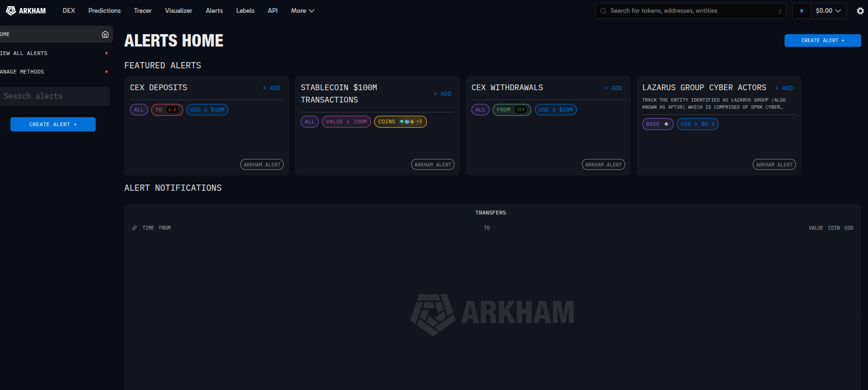Click the network icon beside balance
This screenshot has width=868, height=390.
point(802,11)
